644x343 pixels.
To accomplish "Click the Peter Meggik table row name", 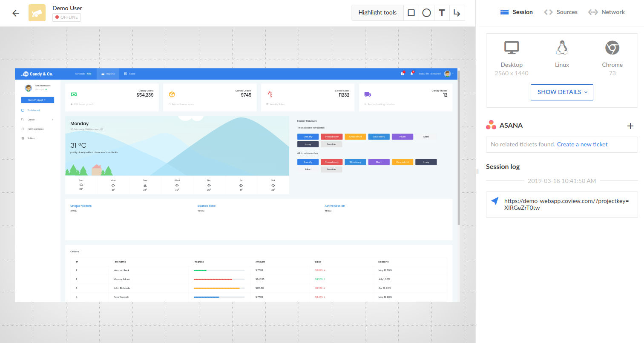I will tap(121, 297).
